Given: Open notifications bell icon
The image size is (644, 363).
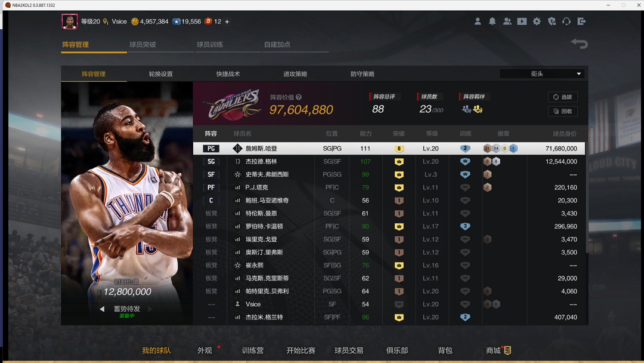Looking at the screenshot, I should click(x=492, y=21).
